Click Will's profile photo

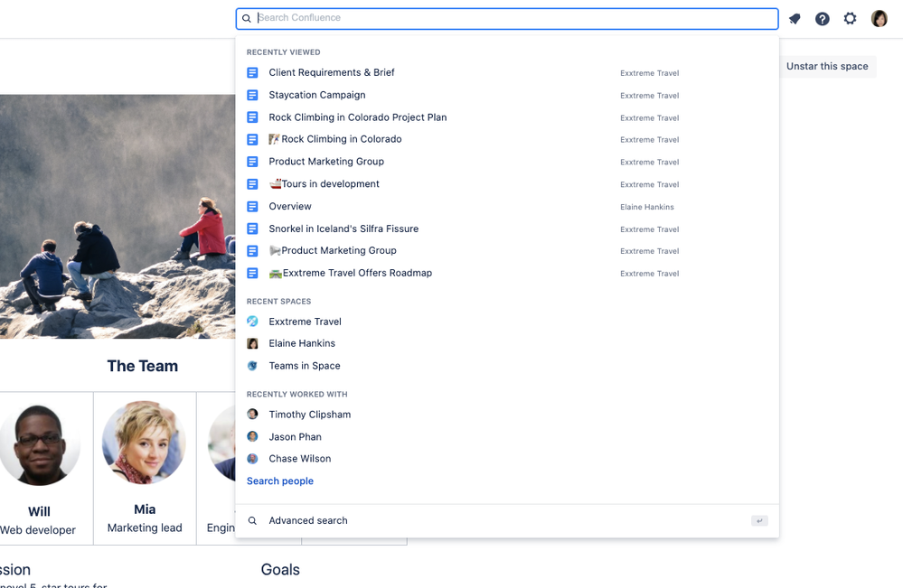coord(39,444)
